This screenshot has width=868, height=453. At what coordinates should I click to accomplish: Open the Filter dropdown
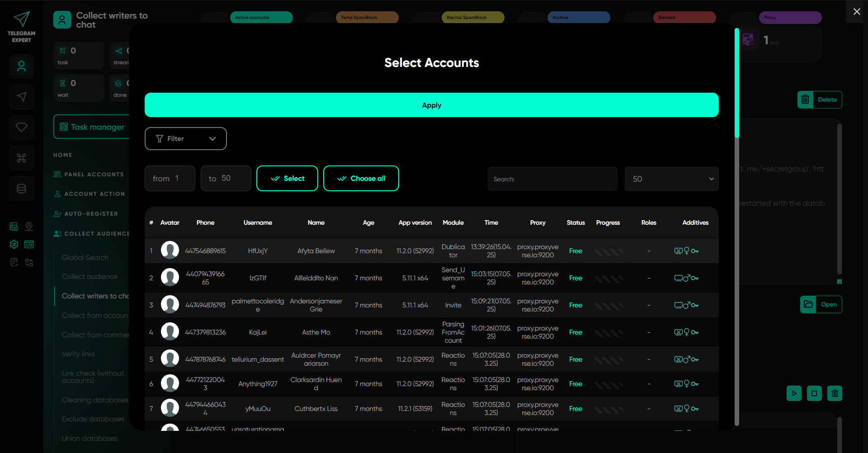pos(185,139)
